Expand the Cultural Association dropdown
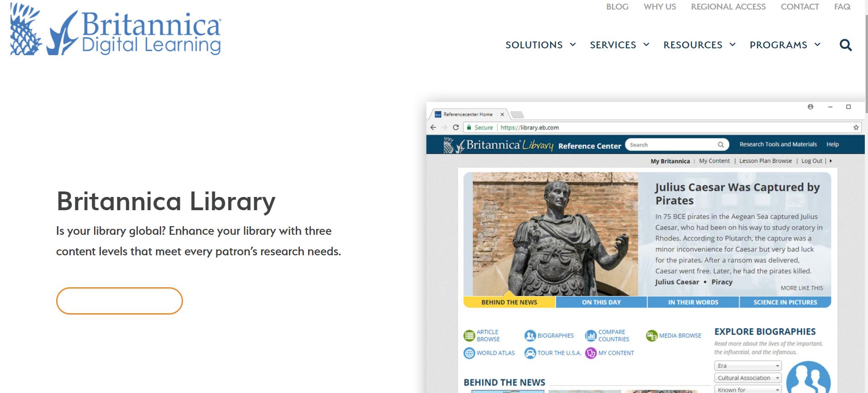Viewport: 868px width, 393px height. tap(748, 378)
